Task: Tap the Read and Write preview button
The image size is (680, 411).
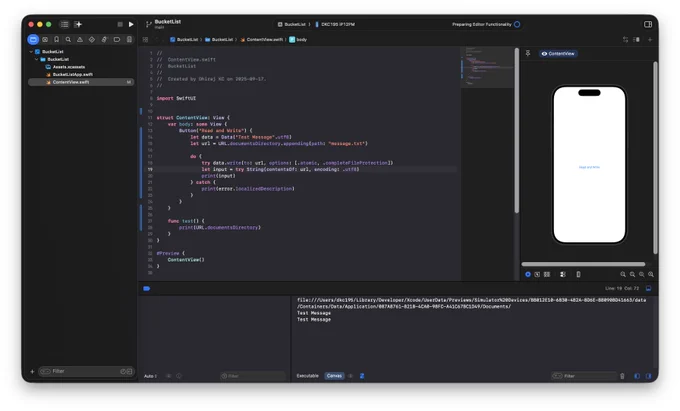Action: click(589, 167)
